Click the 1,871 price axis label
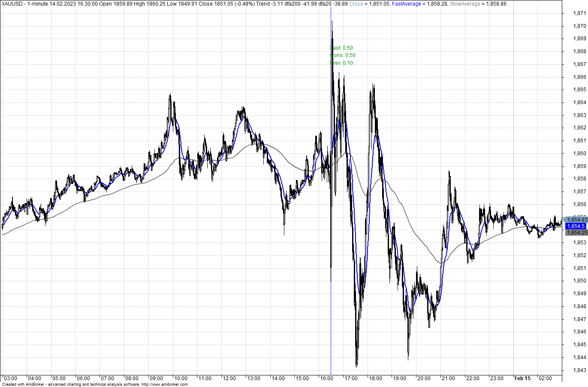This screenshot has height=387, width=588. 580,13
